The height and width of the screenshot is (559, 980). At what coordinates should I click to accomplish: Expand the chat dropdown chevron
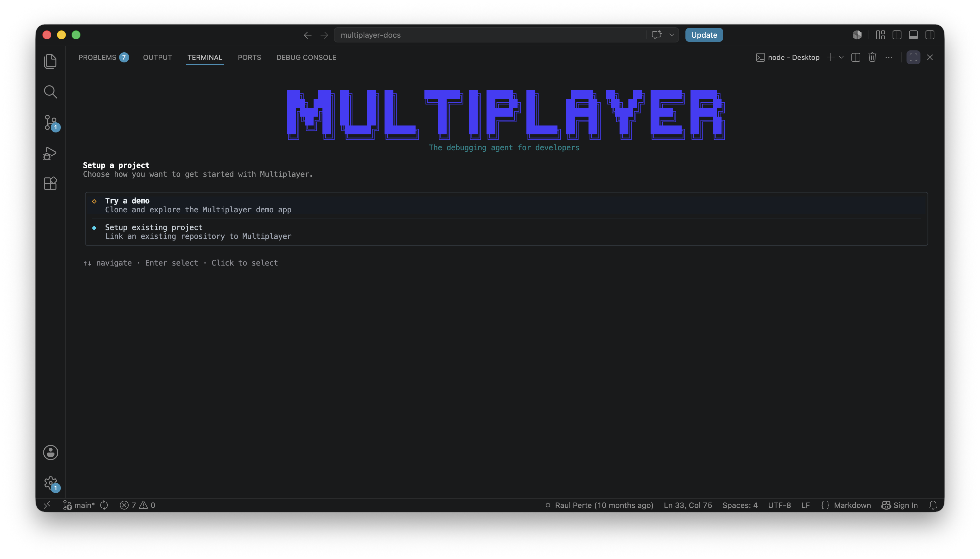672,35
